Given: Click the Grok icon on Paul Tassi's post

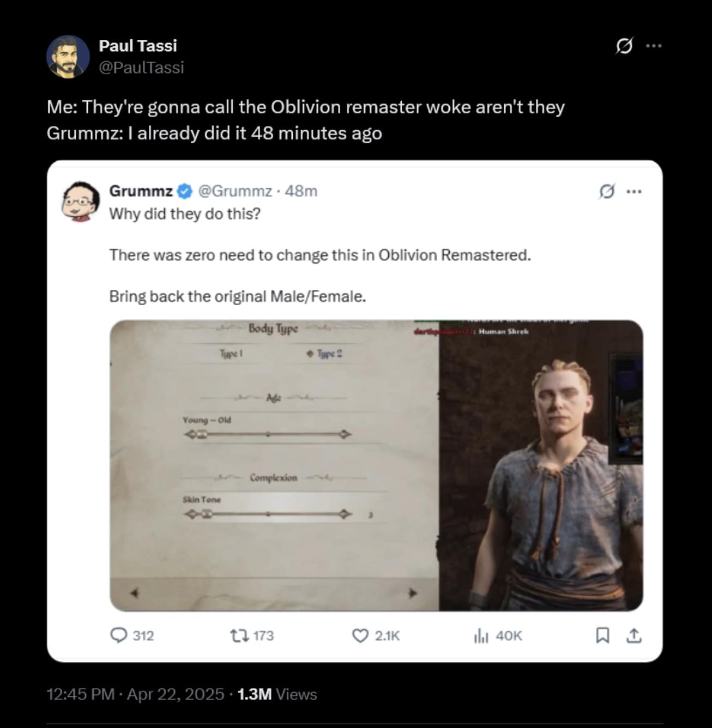Looking at the screenshot, I should pos(624,46).
